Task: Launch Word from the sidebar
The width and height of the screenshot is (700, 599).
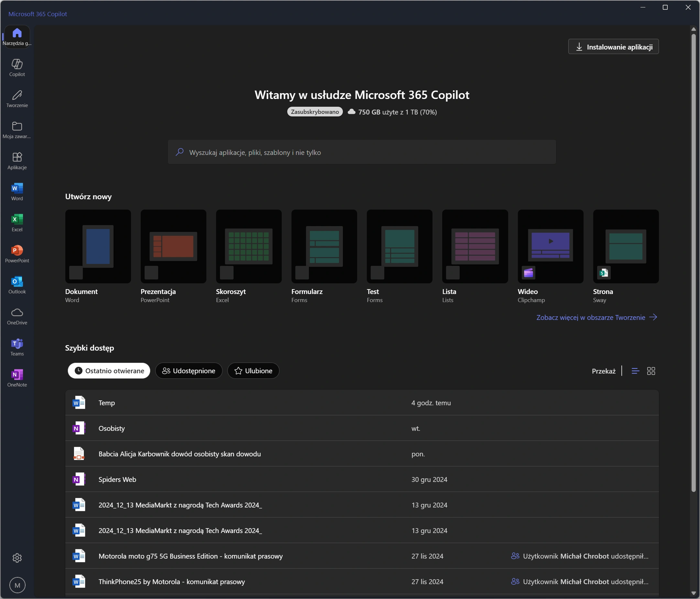Action: coord(17,192)
